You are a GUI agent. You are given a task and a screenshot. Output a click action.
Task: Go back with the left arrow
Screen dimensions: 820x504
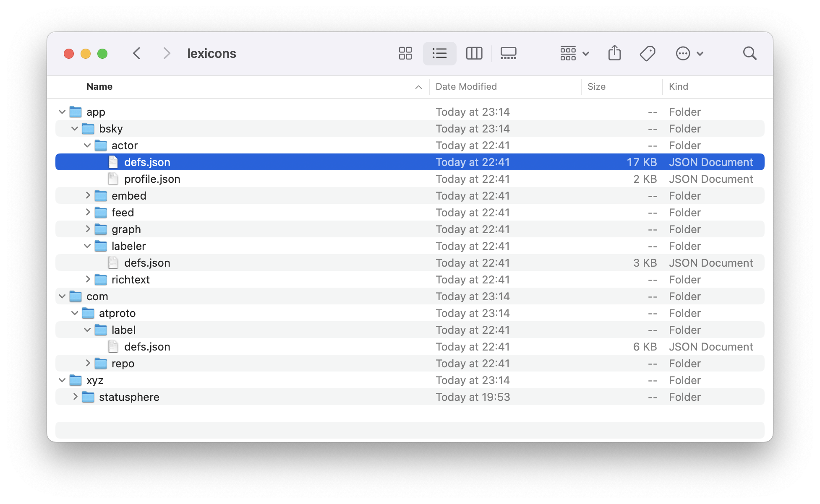(x=137, y=53)
